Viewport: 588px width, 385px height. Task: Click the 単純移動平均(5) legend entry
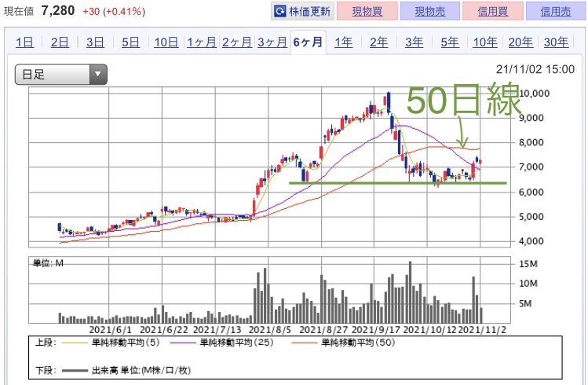tap(111, 343)
